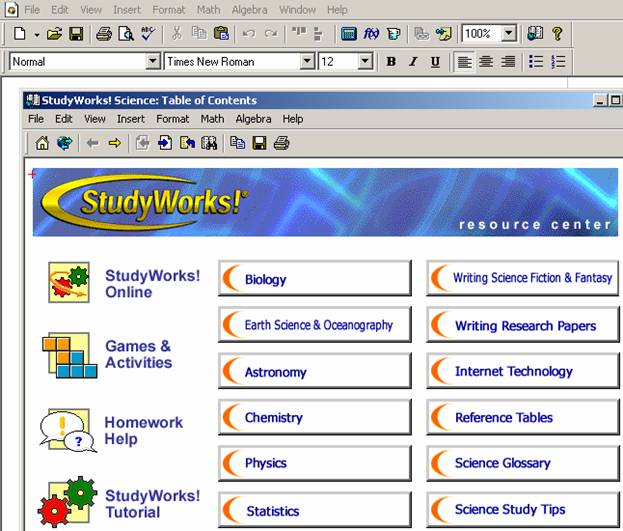
Task: Open the Internet Technology section
Action: tap(522, 371)
